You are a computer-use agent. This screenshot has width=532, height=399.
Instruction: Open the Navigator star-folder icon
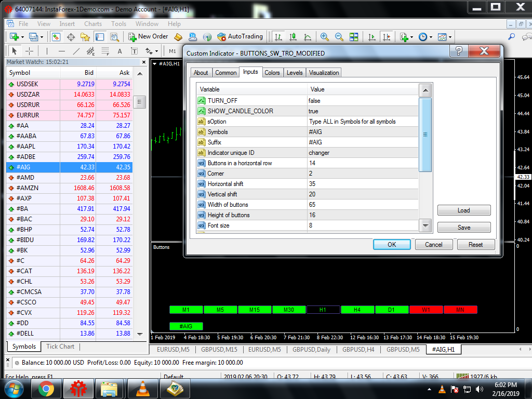[85, 37]
